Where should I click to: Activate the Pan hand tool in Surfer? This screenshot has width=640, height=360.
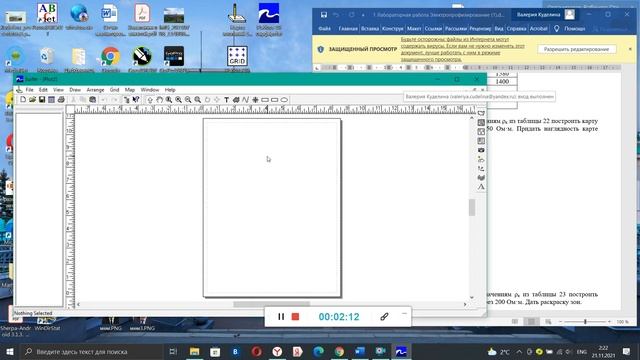[x=160, y=100]
